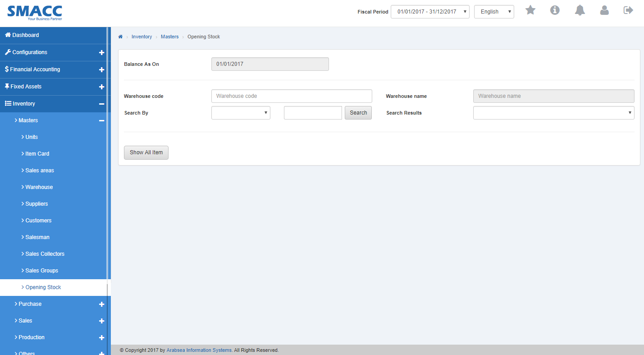Click the Inventory list icon in sidebar
The height and width of the screenshot is (355, 644).
[7, 103]
